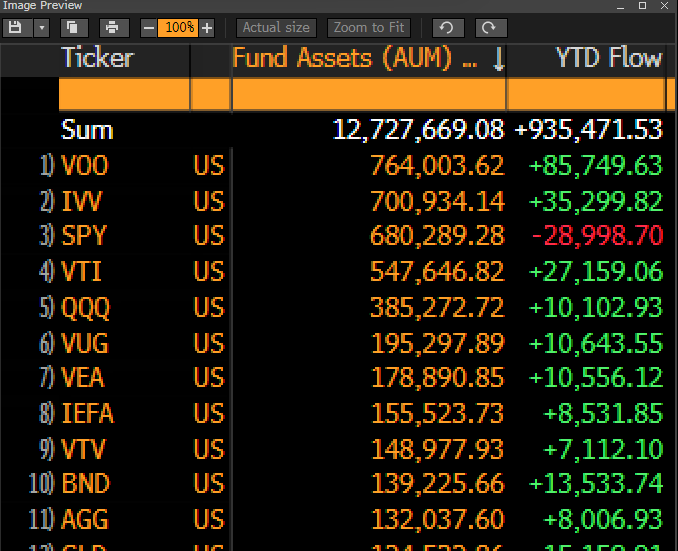Image resolution: width=678 pixels, height=551 pixels.
Task: Click the Save image floppy-disk icon
Action: (x=15, y=28)
